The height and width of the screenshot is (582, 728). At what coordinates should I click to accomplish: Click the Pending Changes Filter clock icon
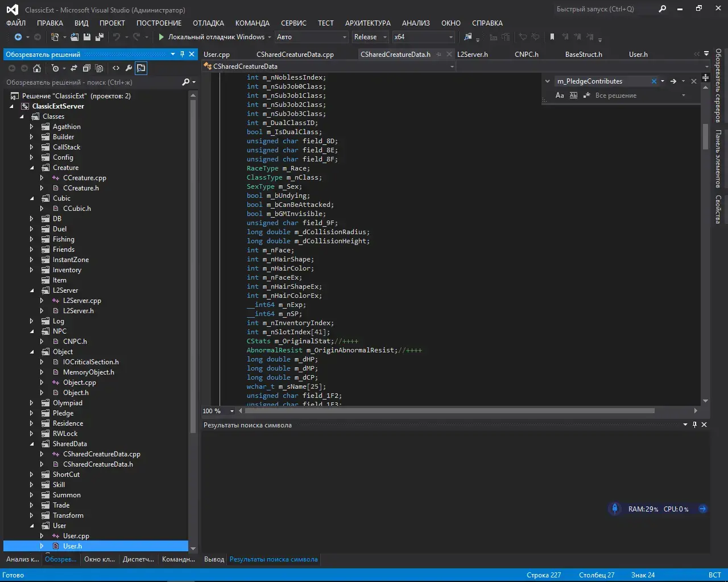tap(55, 68)
